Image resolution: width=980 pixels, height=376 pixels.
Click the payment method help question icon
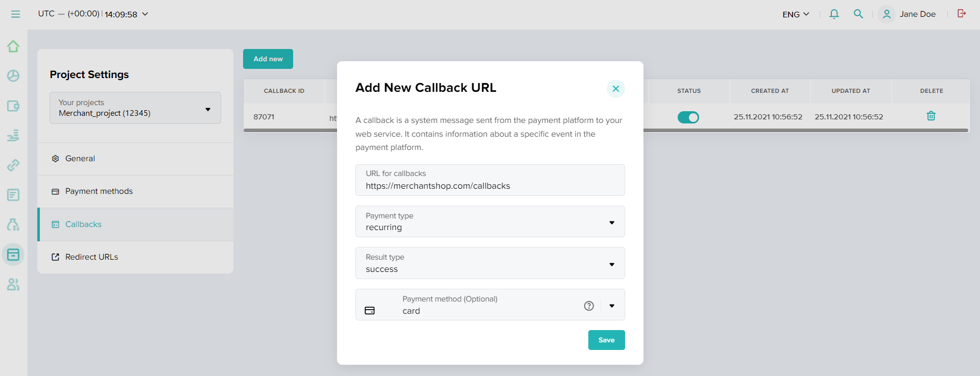pos(589,306)
